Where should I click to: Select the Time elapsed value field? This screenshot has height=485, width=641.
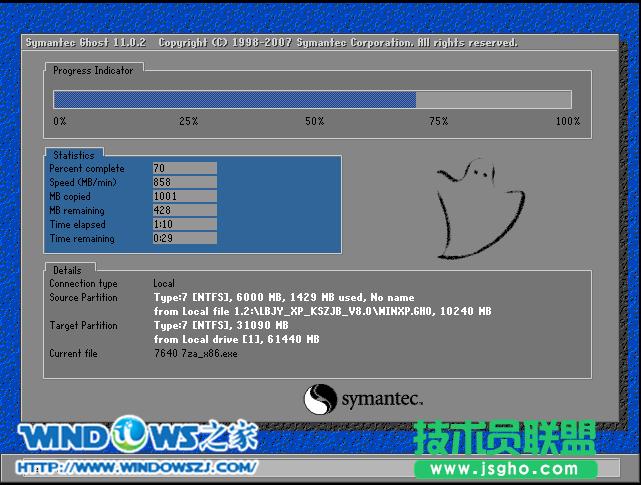coord(184,225)
